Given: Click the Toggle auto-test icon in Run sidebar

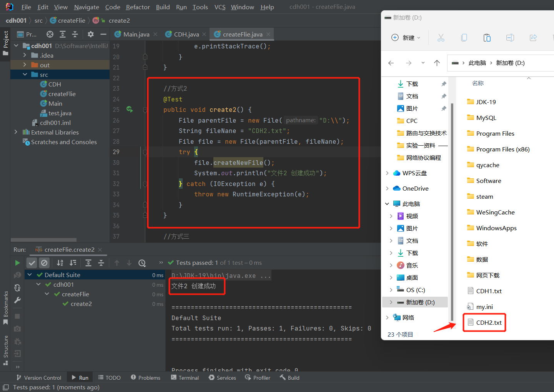Looking at the screenshot, I should (17, 287).
